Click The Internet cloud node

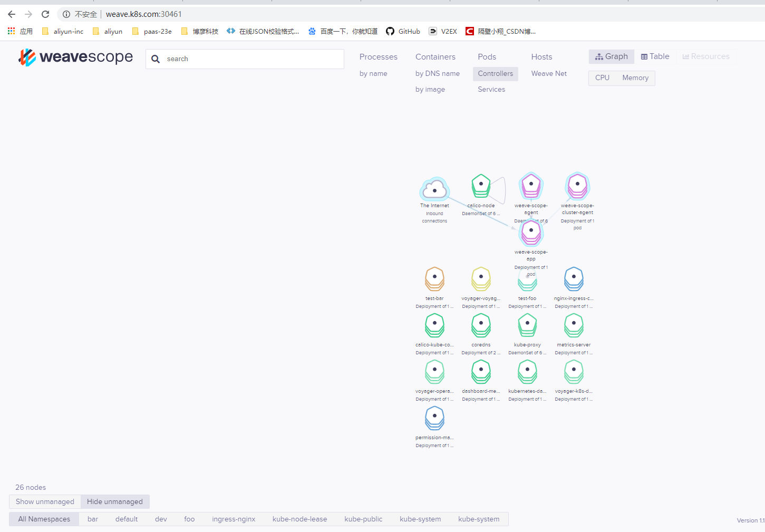pos(434,189)
